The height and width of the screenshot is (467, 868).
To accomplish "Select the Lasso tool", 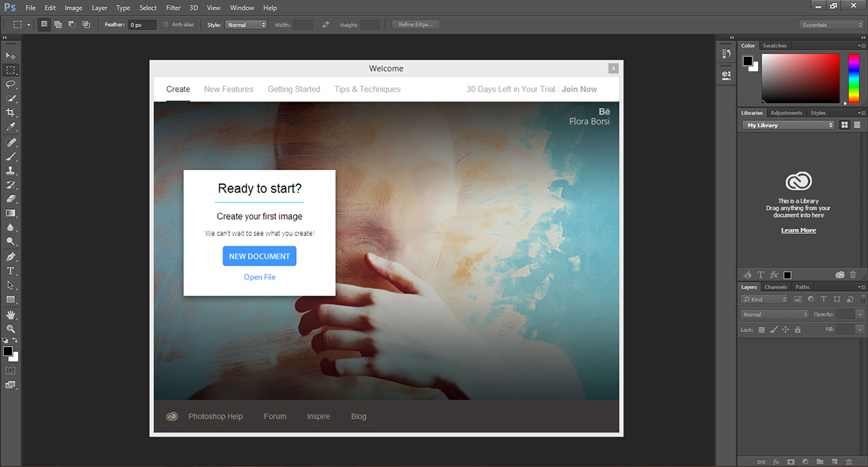I will click(10, 84).
